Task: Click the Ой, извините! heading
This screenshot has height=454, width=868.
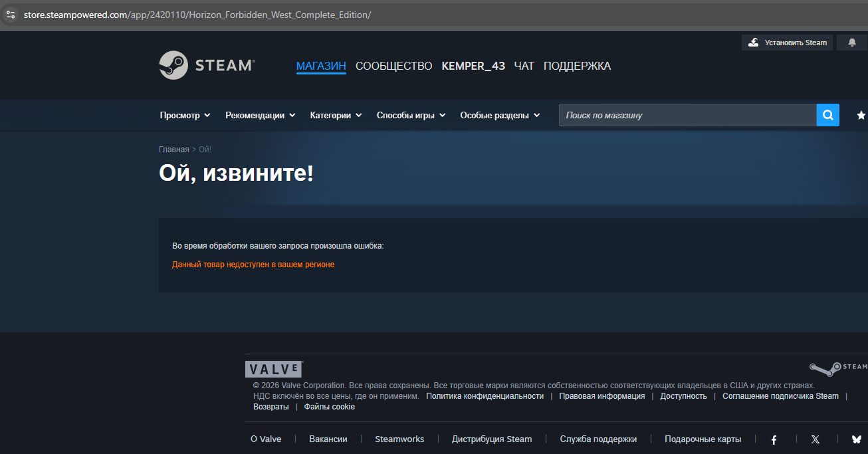Action: tap(236, 173)
